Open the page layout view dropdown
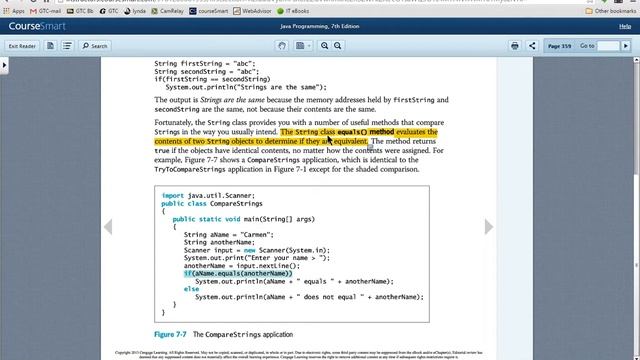Image resolution: width=640 pixels, height=360 pixels. 303,46
